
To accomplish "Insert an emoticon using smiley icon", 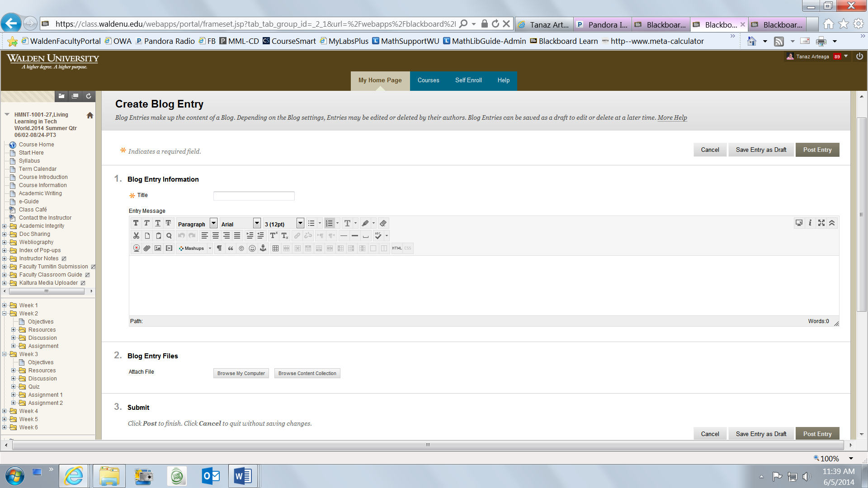I will click(252, 249).
